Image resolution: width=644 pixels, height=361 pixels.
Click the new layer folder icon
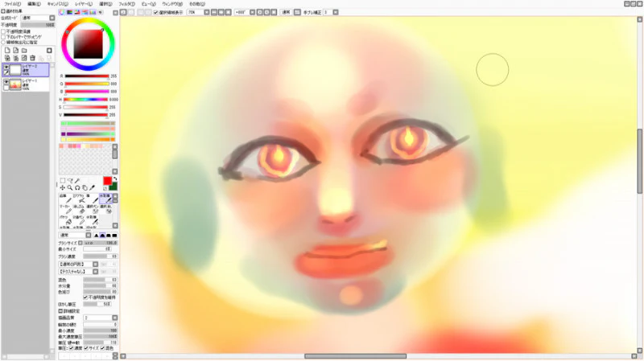24,50
